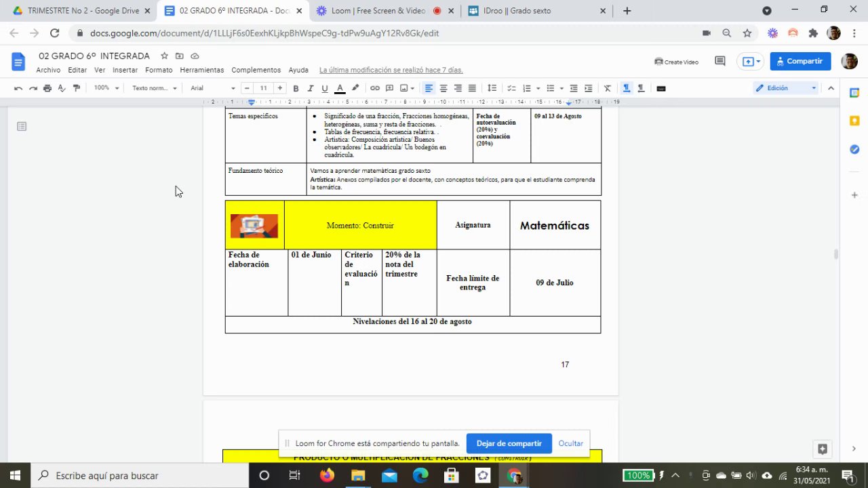Move the document using the folder icon

tap(180, 56)
